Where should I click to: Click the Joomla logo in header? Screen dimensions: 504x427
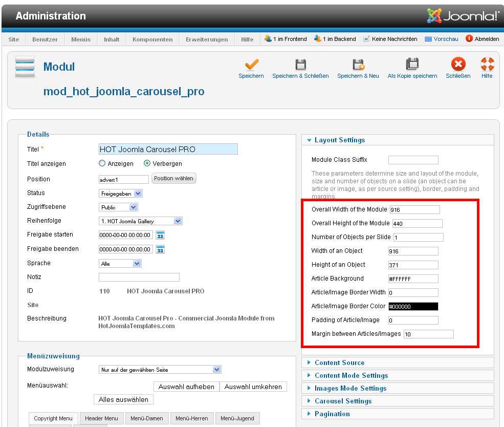coord(463,16)
